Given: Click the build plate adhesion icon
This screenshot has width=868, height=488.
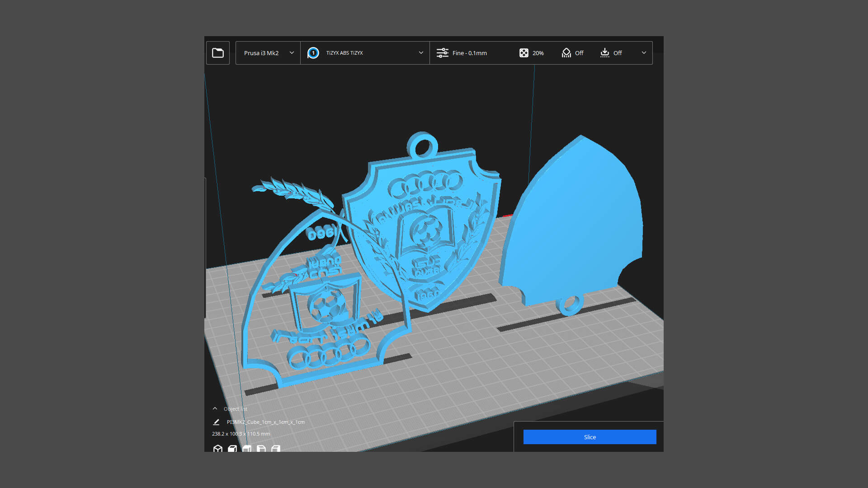Looking at the screenshot, I should click(x=604, y=53).
